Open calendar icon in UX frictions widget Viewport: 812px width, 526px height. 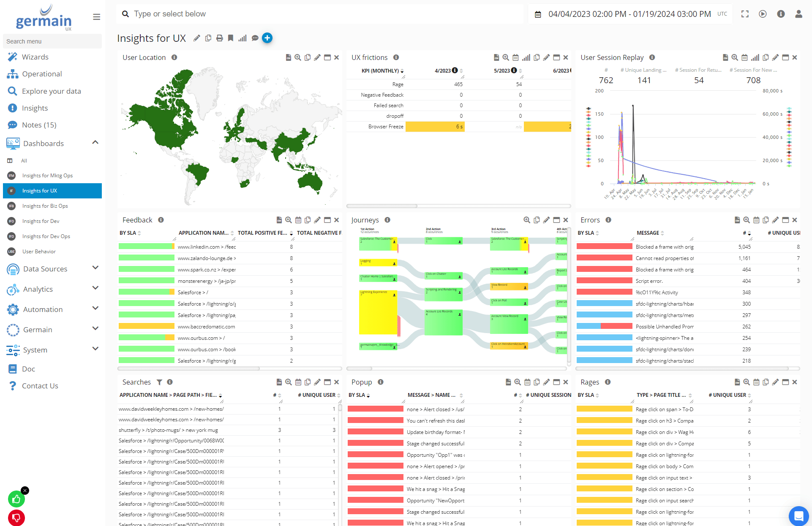tap(515, 57)
